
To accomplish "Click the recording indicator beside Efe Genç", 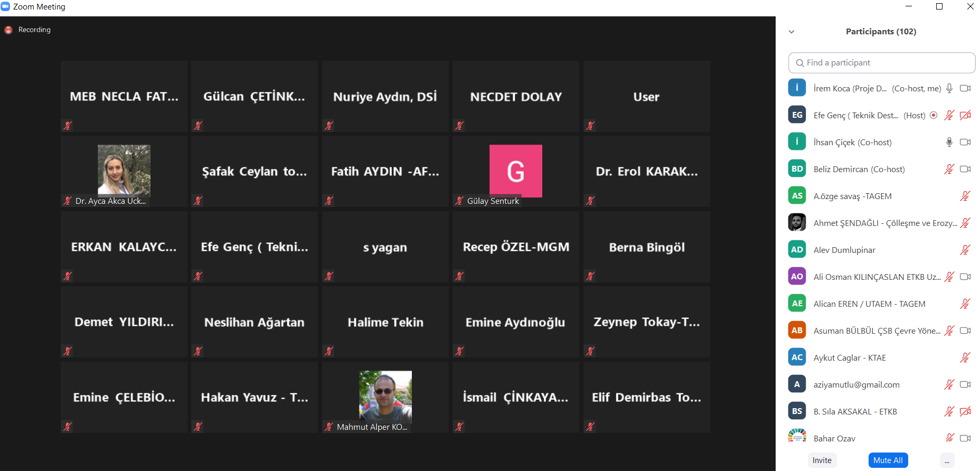I will click(934, 115).
